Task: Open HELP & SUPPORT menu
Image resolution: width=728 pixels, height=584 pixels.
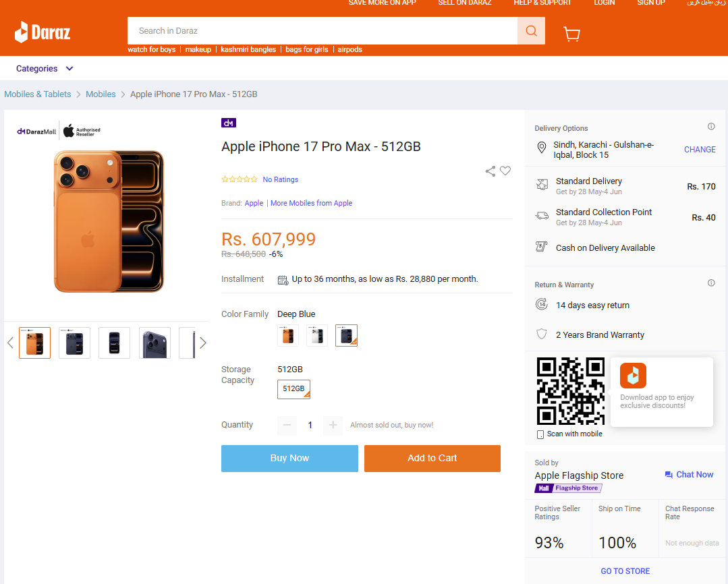Action: (x=542, y=3)
